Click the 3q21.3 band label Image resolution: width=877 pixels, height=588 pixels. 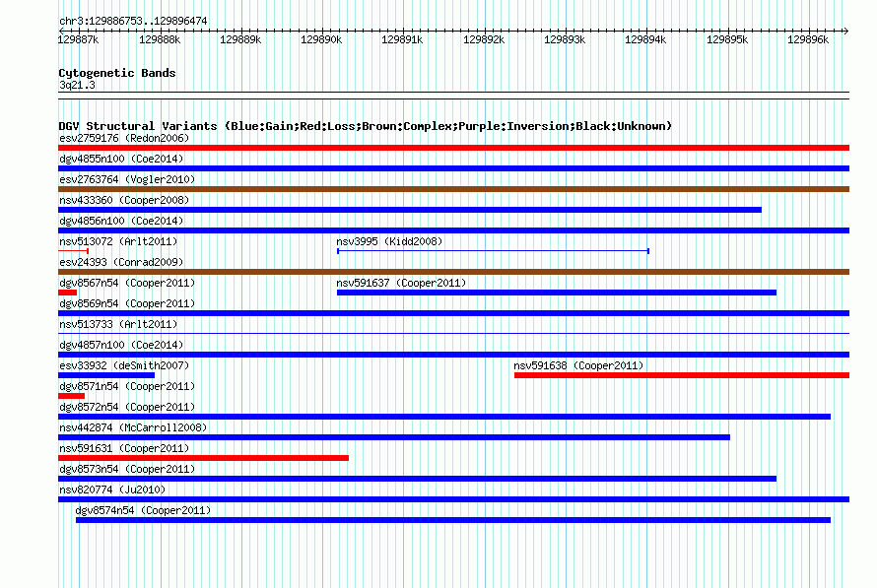click(77, 85)
